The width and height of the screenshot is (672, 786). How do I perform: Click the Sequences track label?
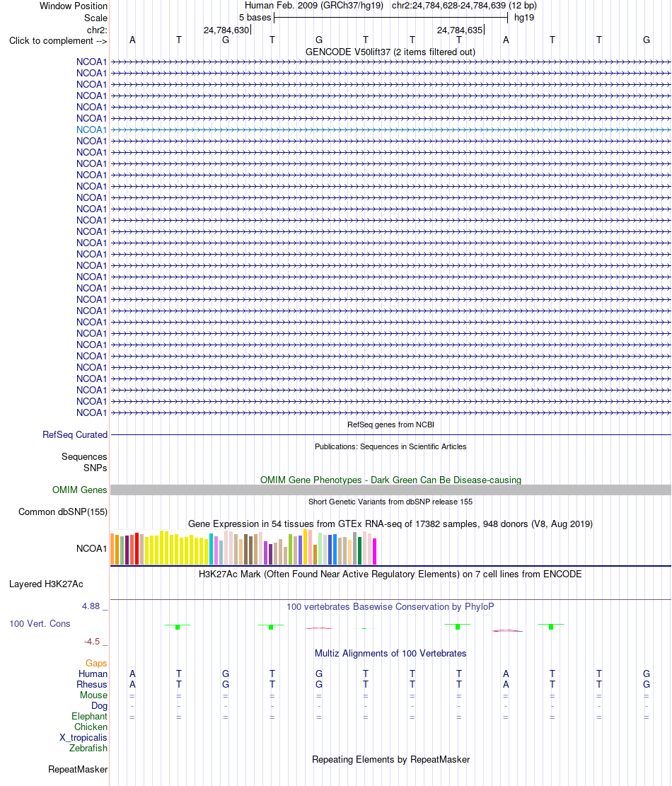pyautogui.click(x=84, y=456)
